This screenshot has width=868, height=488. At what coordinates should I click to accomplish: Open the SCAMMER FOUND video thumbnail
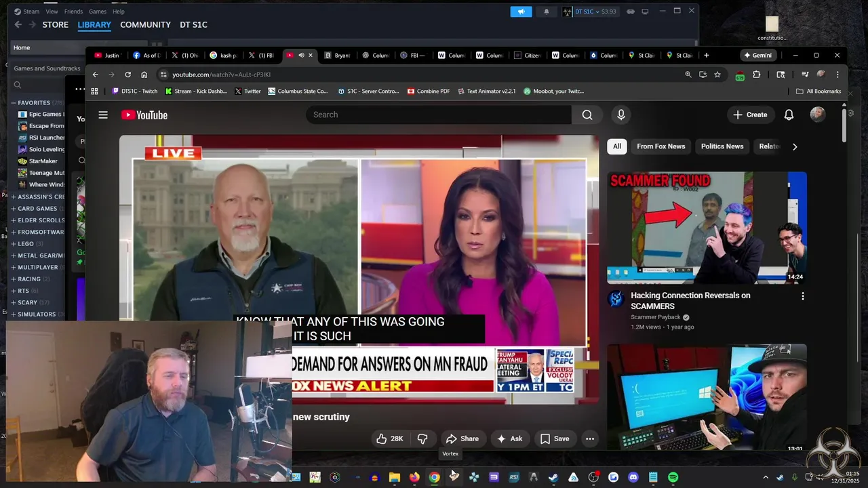click(707, 228)
